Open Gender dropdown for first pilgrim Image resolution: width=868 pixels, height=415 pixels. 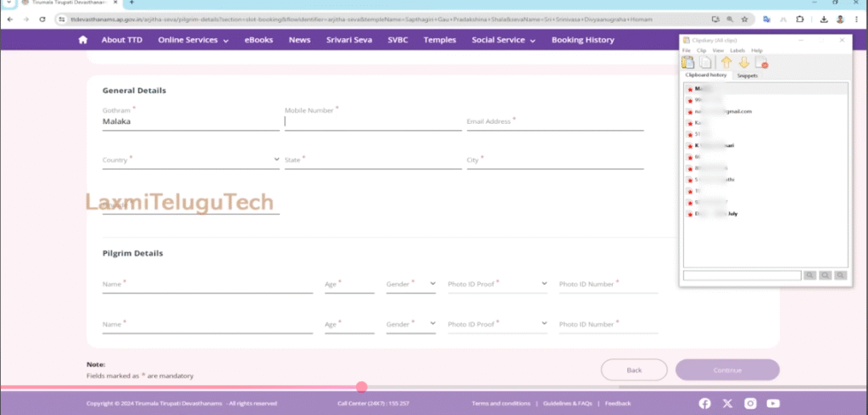click(411, 284)
